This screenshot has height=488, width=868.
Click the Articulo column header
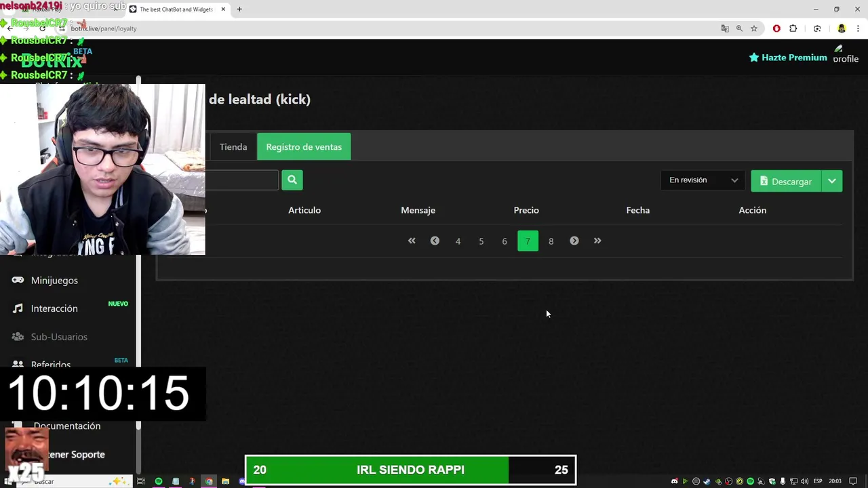tap(304, 210)
